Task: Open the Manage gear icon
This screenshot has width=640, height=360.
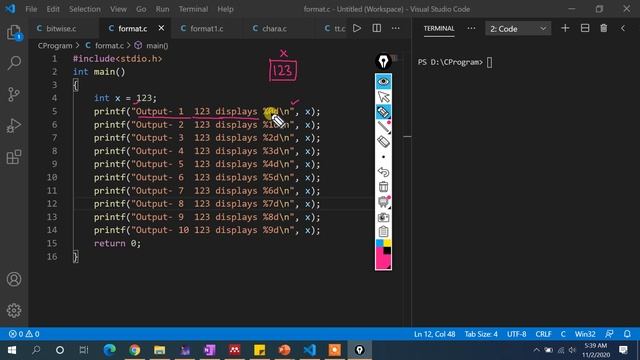Action: (x=14, y=311)
